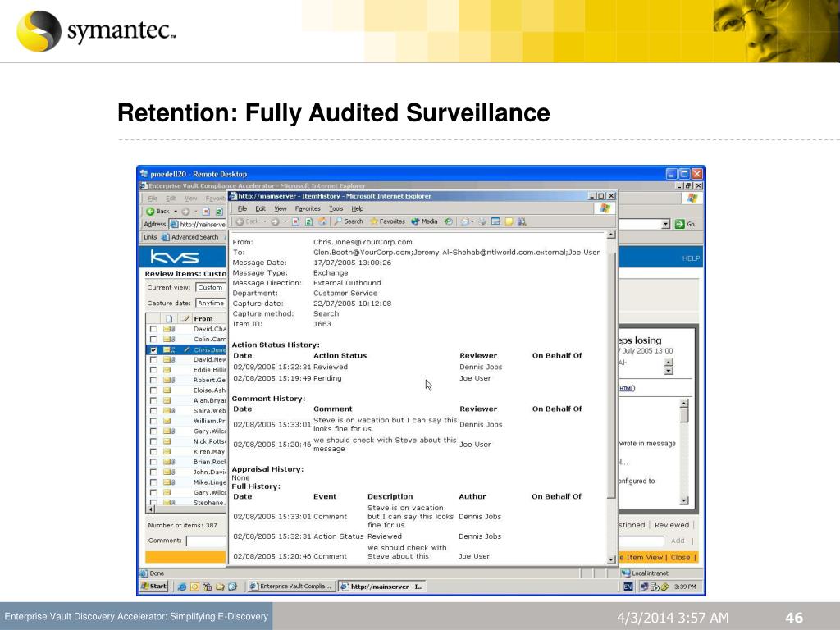Screen dimensions: 840x630
Task: Click Print icon in ItemHistory toolbar
Action: [482, 221]
